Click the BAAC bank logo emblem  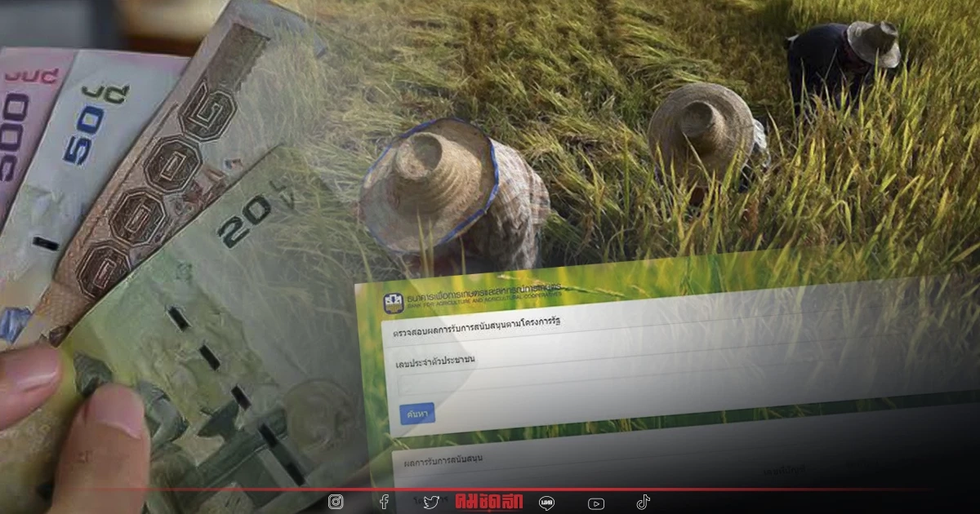(394, 301)
